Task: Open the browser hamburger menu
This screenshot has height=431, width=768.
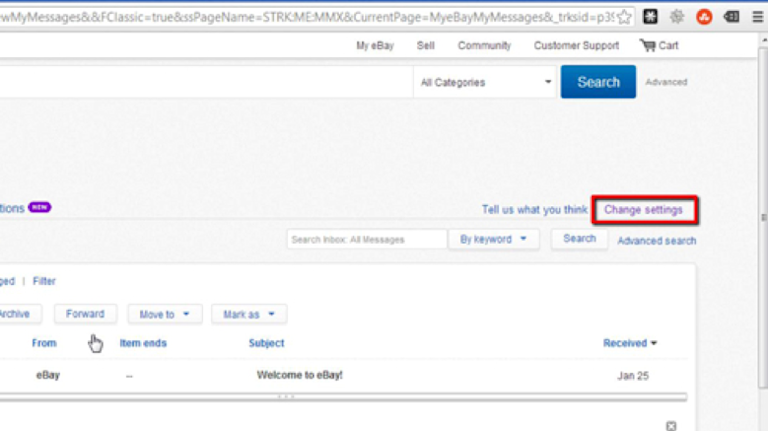Action: click(757, 17)
